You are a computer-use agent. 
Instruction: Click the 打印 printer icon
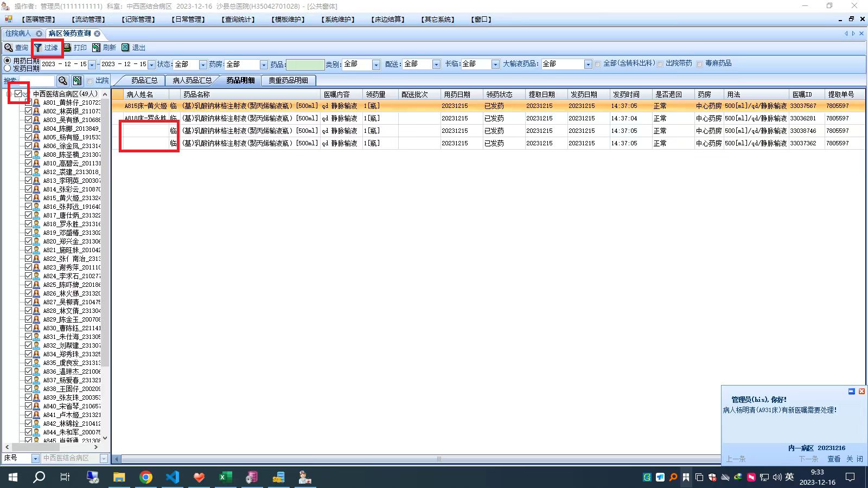tap(67, 48)
